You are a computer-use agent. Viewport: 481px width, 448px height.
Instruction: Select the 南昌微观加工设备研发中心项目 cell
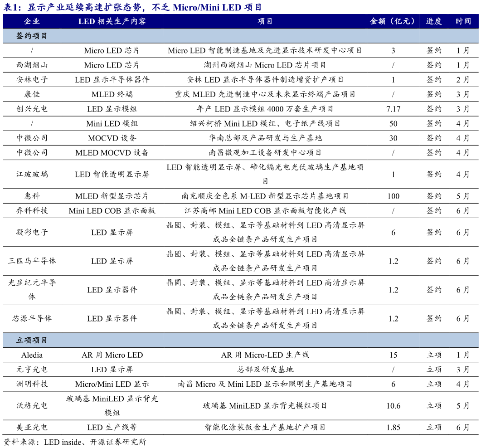click(265, 152)
